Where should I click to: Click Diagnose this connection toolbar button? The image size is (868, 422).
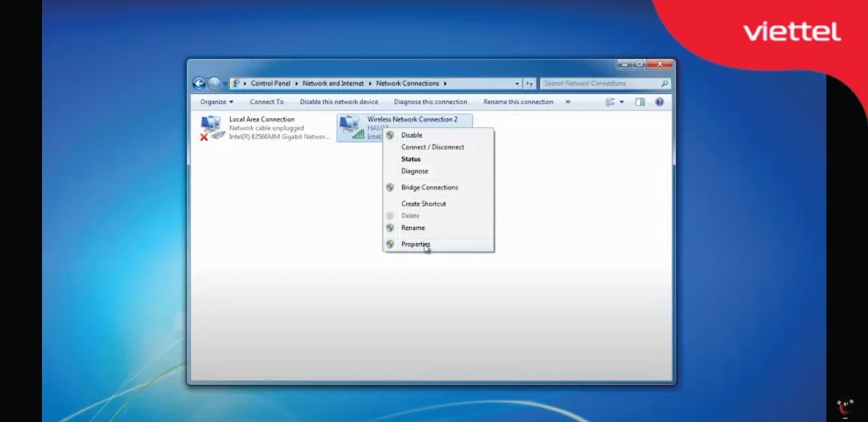tap(430, 102)
